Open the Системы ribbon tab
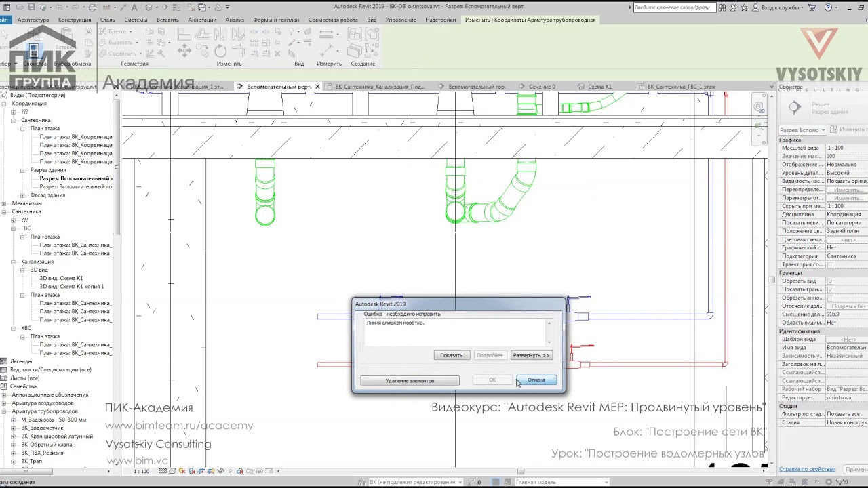This screenshot has height=488, width=868. [x=136, y=20]
